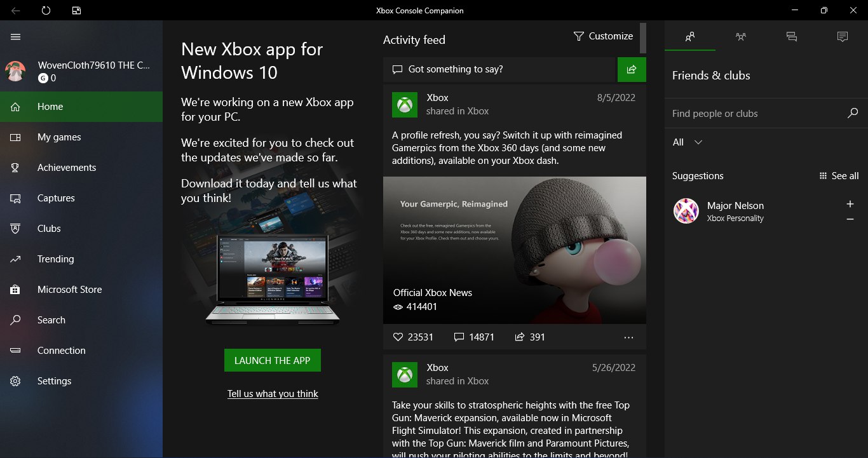Open the Customize activity feed filter

coord(603,36)
